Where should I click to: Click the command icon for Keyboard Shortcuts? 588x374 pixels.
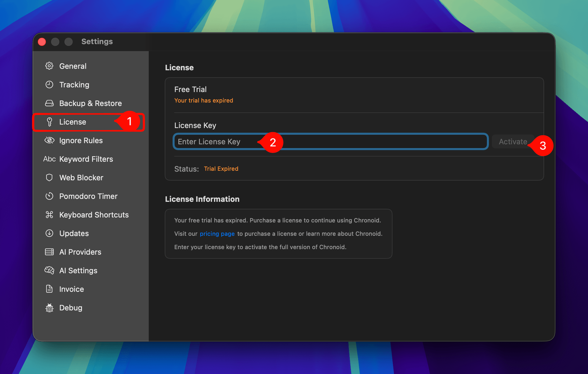click(x=50, y=215)
